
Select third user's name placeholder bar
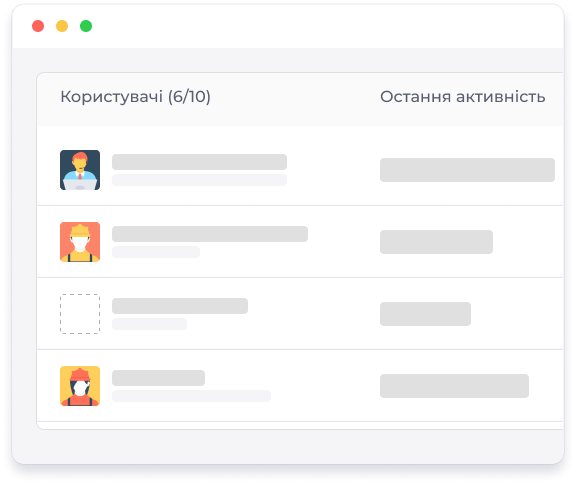pos(180,306)
